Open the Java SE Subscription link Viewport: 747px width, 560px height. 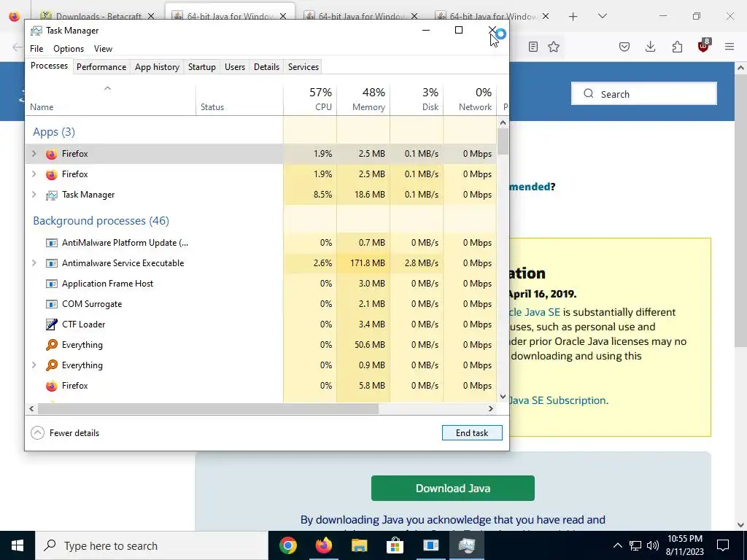557,400
